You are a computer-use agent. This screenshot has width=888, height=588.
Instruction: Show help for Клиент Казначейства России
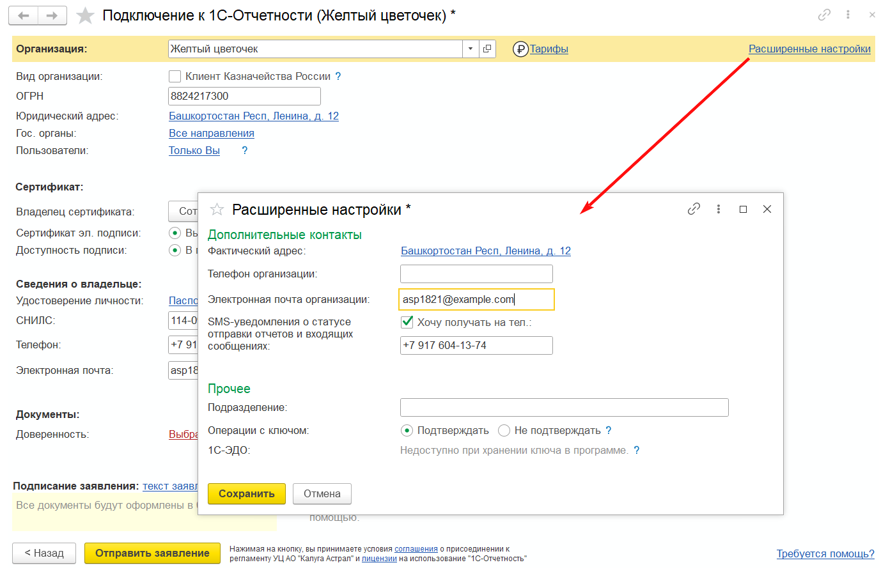click(x=338, y=77)
